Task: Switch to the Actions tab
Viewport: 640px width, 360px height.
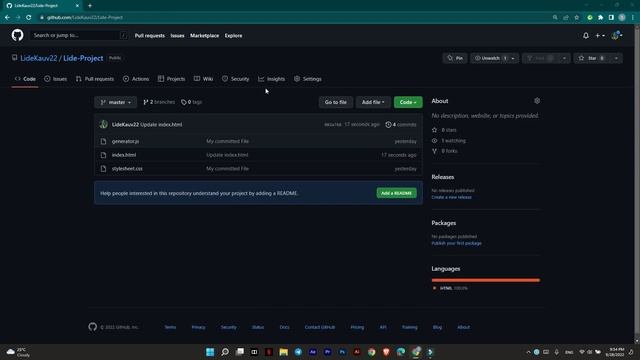Action: 136,79
